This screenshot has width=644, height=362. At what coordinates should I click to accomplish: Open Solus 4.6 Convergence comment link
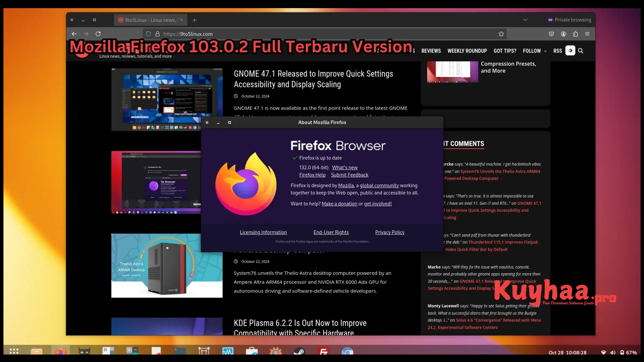484,324
